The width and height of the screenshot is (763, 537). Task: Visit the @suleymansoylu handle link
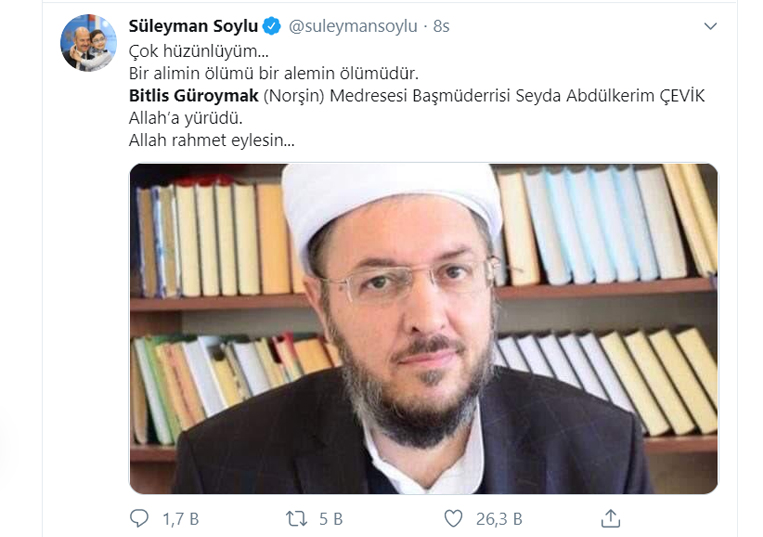click(353, 26)
